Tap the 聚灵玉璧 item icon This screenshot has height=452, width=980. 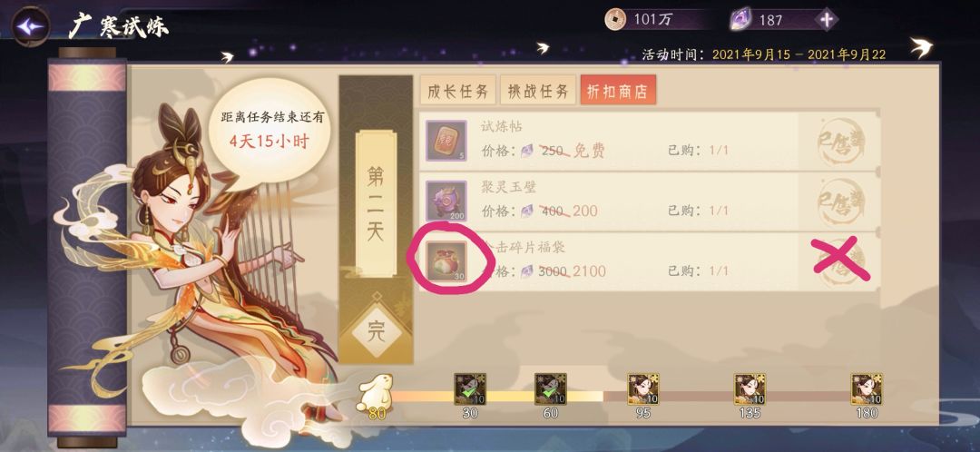446,201
